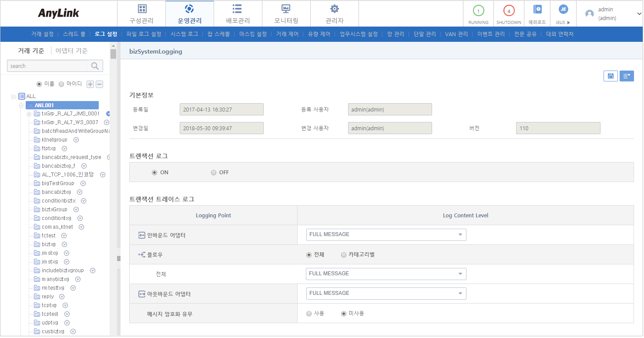This screenshot has height=338, width=644.
Task: Collapse all tree nodes with minus button
Action: coord(99,84)
